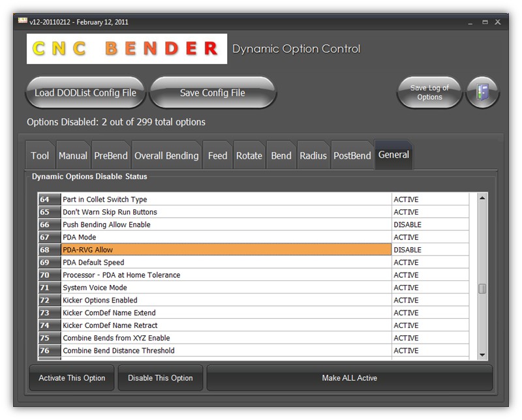The image size is (522, 420).
Task: Switch to the Tool tab
Action: tap(40, 156)
